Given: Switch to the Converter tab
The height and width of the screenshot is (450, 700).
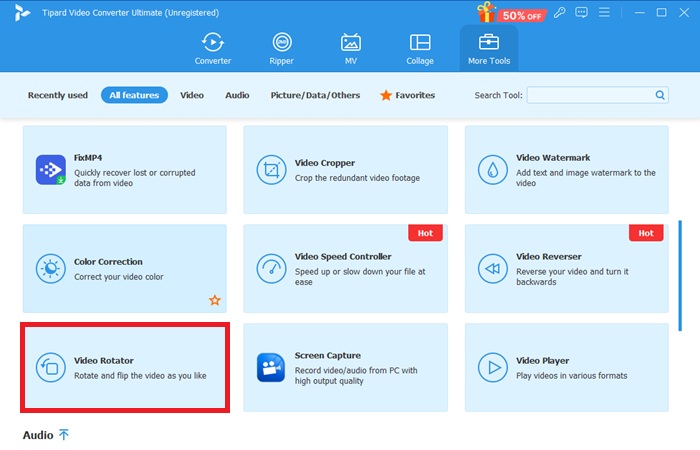Looking at the screenshot, I should [212, 48].
